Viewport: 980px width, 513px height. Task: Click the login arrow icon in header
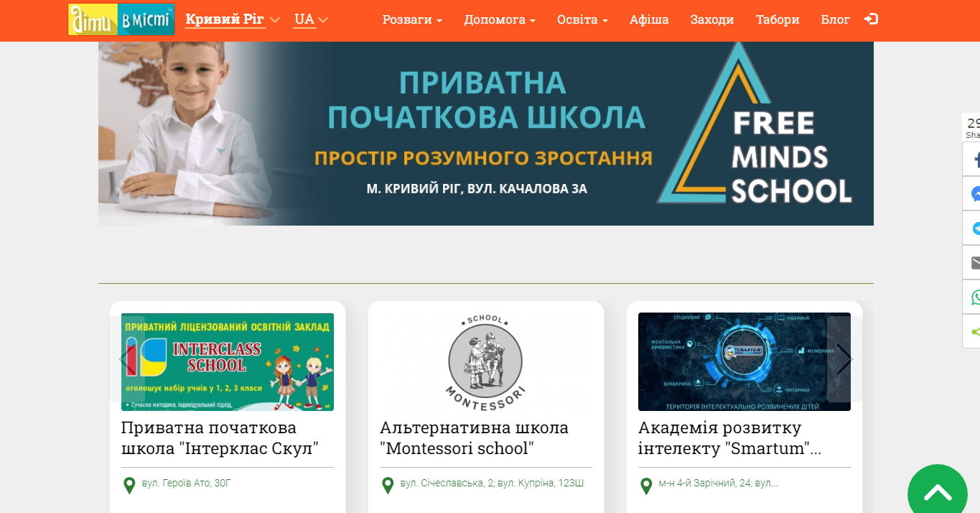click(x=871, y=19)
